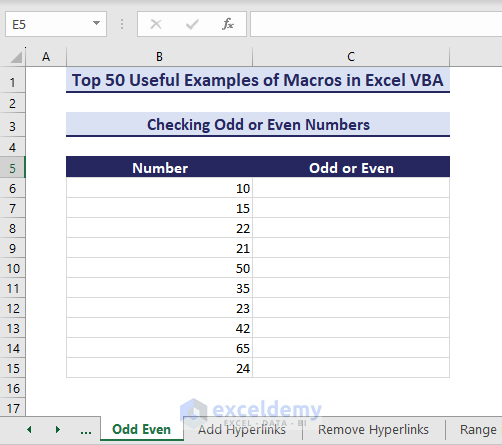Click the 'Number' table header cell
The width and height of the screenshot is (502, 445).
[159, 167]
